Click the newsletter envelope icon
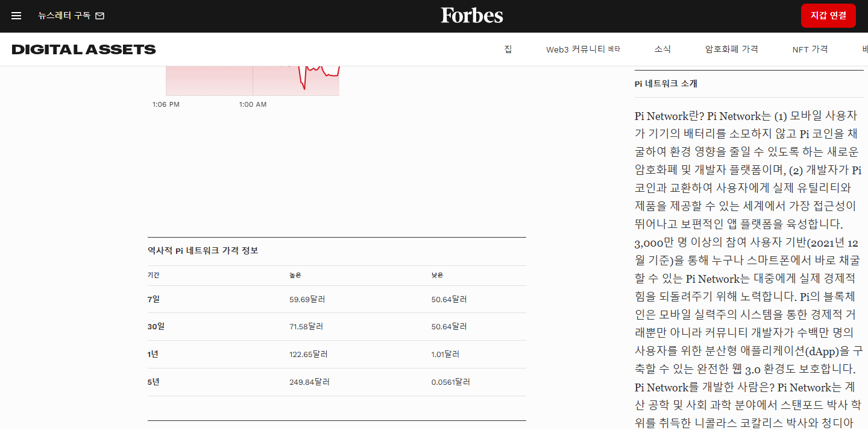 (100, 16)
